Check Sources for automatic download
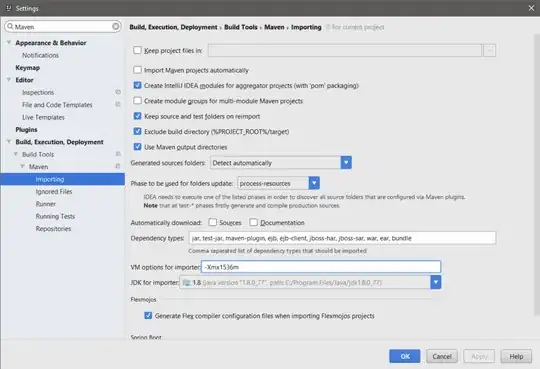The width and height of the screenshot is (540, 369). click(x=213, y=222)
